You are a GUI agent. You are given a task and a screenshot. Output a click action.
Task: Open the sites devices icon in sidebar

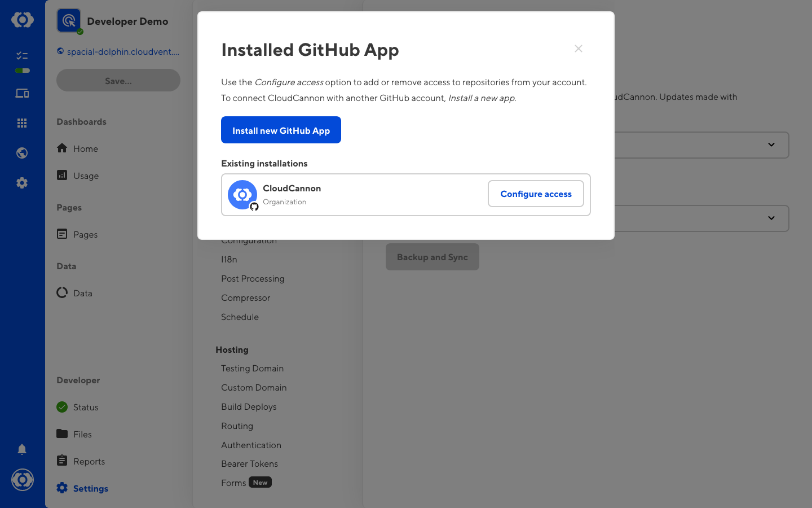click(x=22, y=94)
